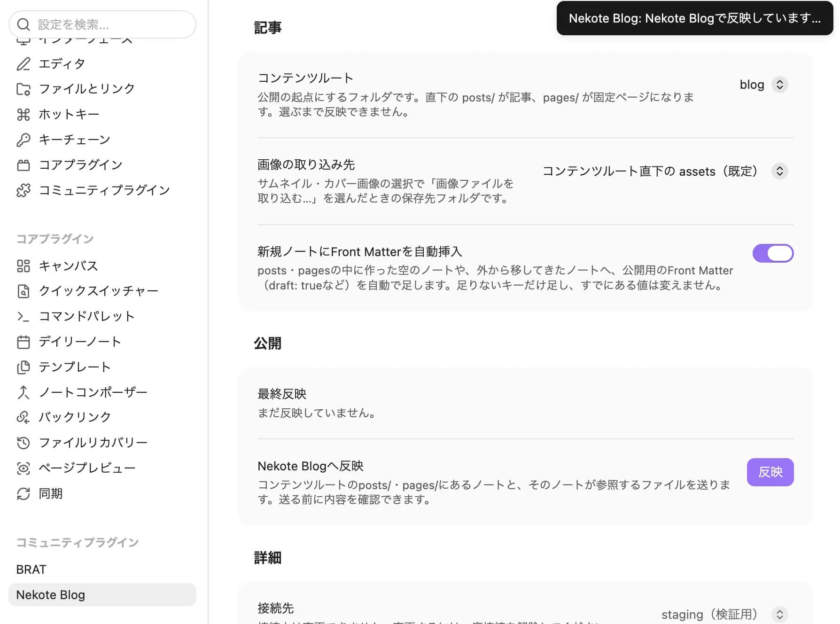840x624 pixels.
Task: Click the command-key icon beside ホットキー
Action: coord(23,115)
